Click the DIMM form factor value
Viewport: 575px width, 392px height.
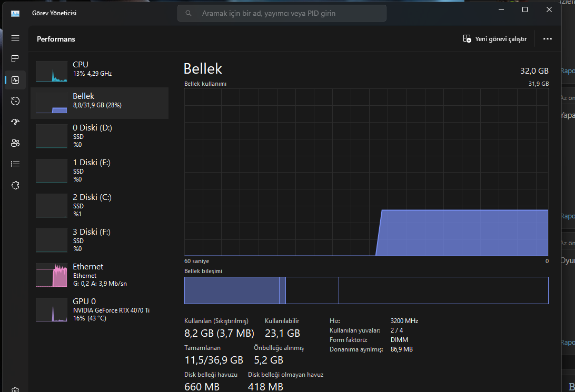tap(399, 340)
